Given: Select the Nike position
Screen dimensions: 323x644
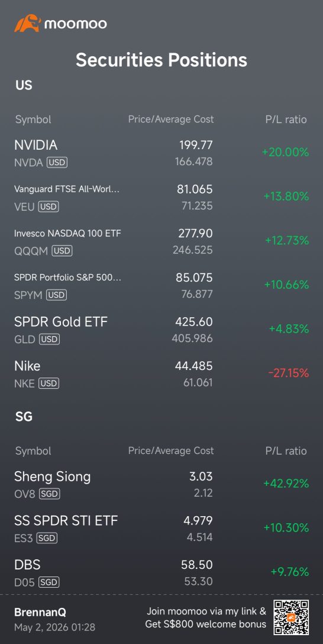Looking at the screenshot, I should pyautogui.click(x=161, y=373).
